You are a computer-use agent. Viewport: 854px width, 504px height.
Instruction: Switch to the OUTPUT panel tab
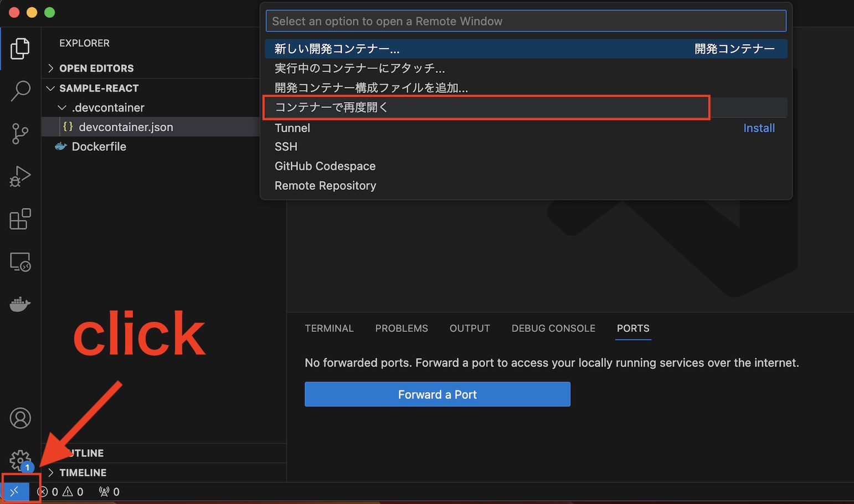(470, 328)
